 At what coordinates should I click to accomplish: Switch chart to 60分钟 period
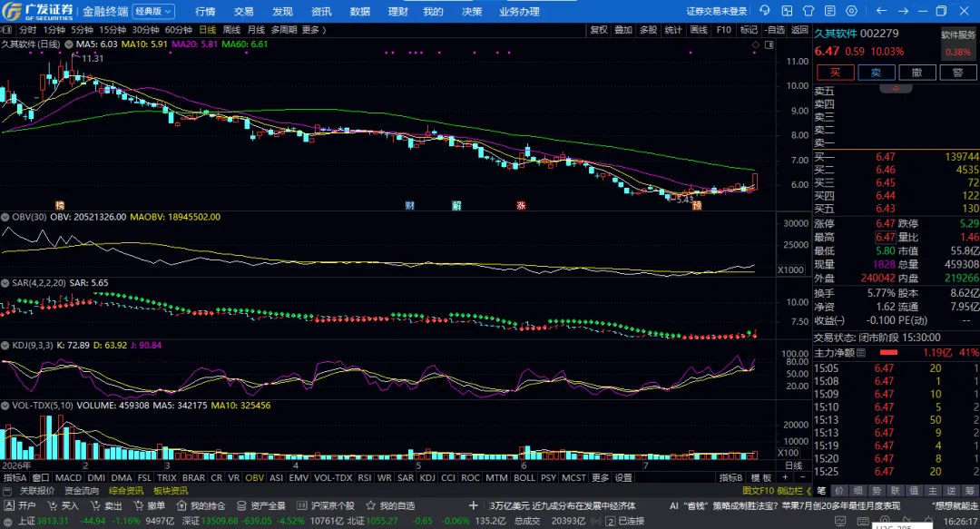coord(178,29)
